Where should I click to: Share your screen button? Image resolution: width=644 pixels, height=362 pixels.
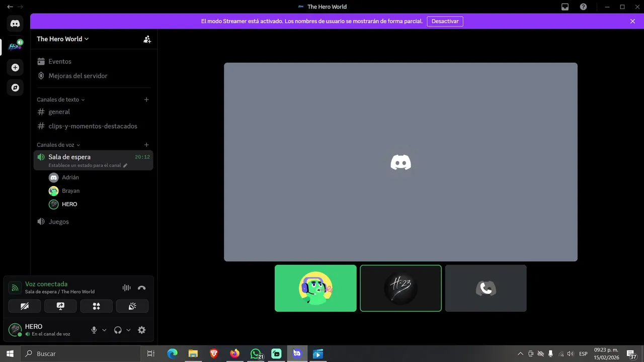[x=60, y=306]
